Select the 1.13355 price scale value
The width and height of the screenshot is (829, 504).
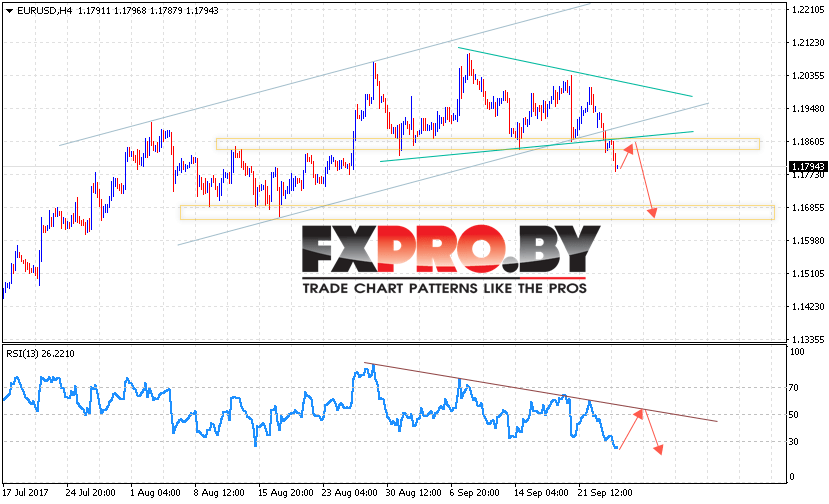(808, 340)
